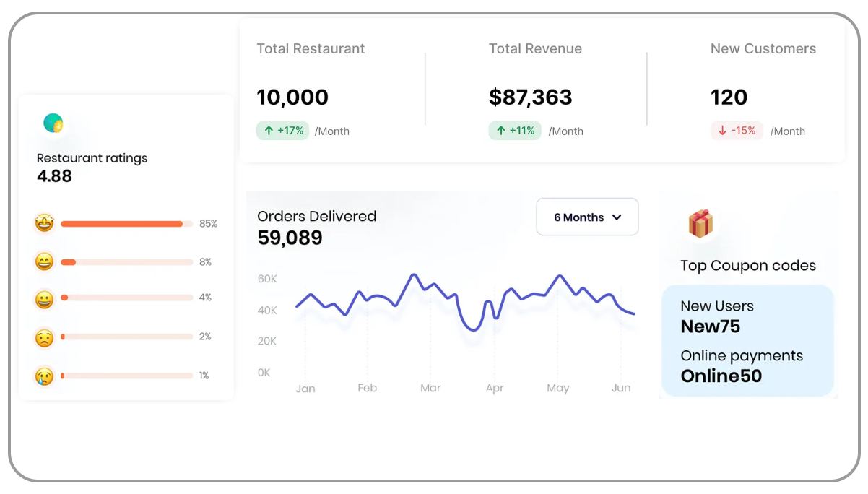868x494 pixels.
Task: Click the grinning emoji with 8% rating
Action: click(x=44, y=262)
